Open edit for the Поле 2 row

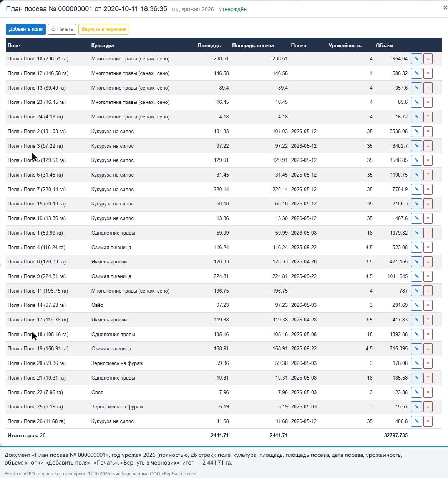point(416,132)
